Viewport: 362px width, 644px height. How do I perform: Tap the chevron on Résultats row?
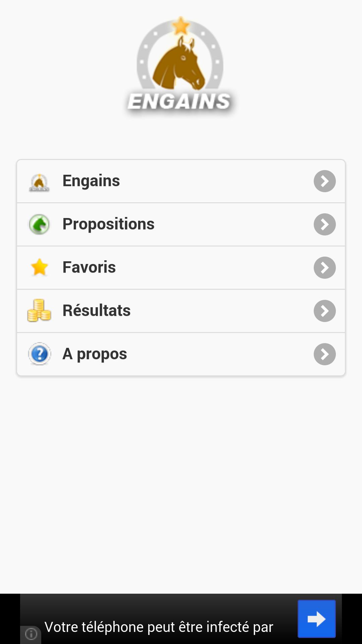coord(324,311)
